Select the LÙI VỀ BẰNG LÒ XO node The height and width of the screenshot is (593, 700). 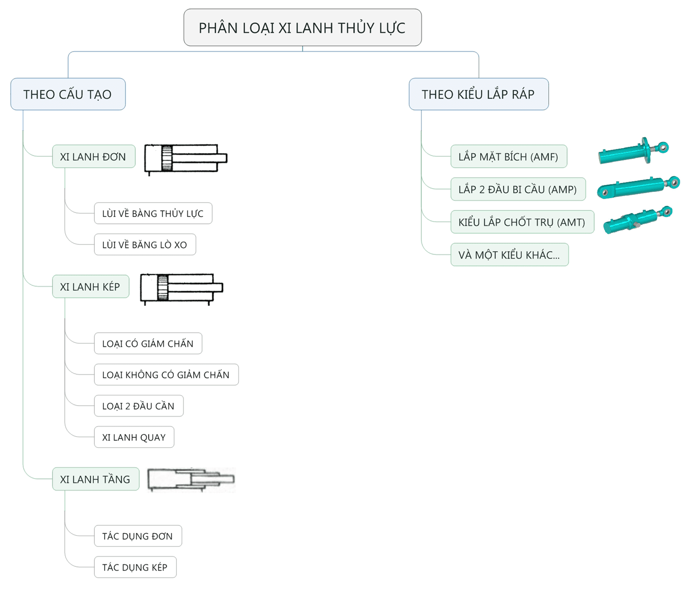point(145,245)
